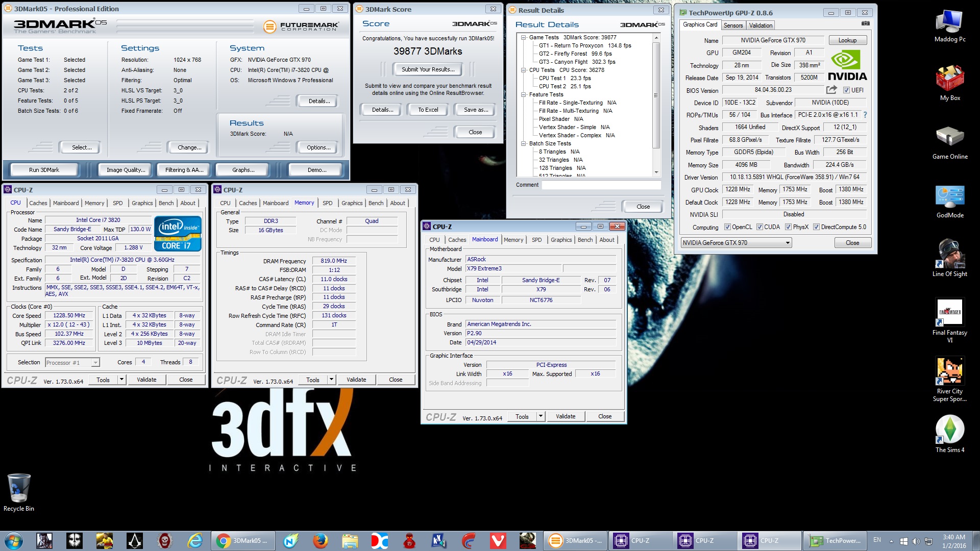This screenshot has width=980, height=551.
Task: Toggle the UEFI checkbox in GPU-Z
Action: [846, 90]
